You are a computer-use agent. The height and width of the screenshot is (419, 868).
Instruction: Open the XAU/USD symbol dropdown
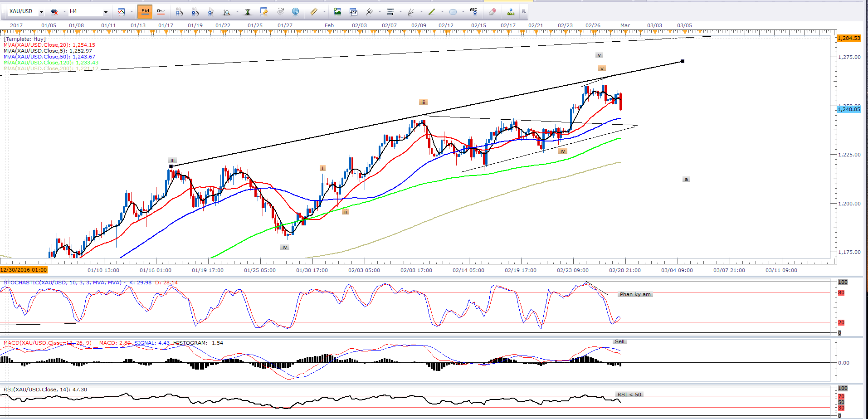(41, 12)
